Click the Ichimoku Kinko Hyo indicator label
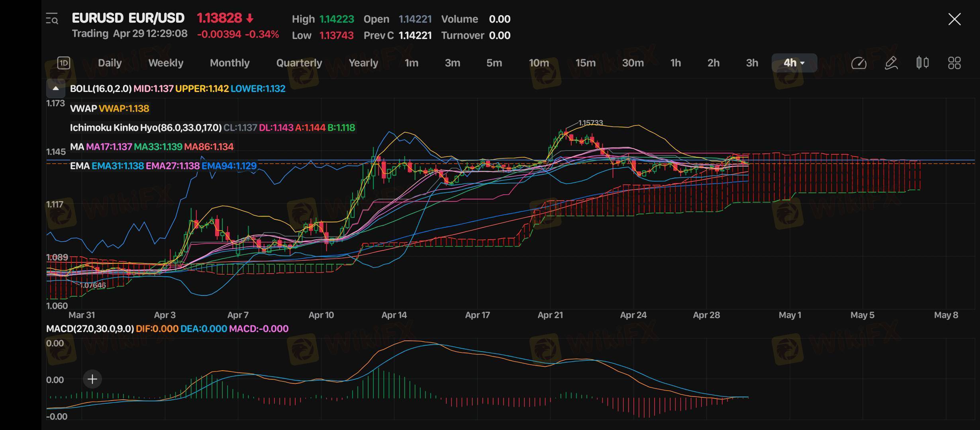Viewport: 980px width, 430px height. tap(145, 128)
